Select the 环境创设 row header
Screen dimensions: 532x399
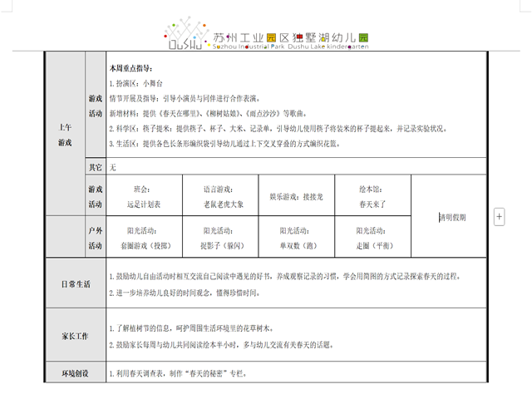click(x=76, y=373)
